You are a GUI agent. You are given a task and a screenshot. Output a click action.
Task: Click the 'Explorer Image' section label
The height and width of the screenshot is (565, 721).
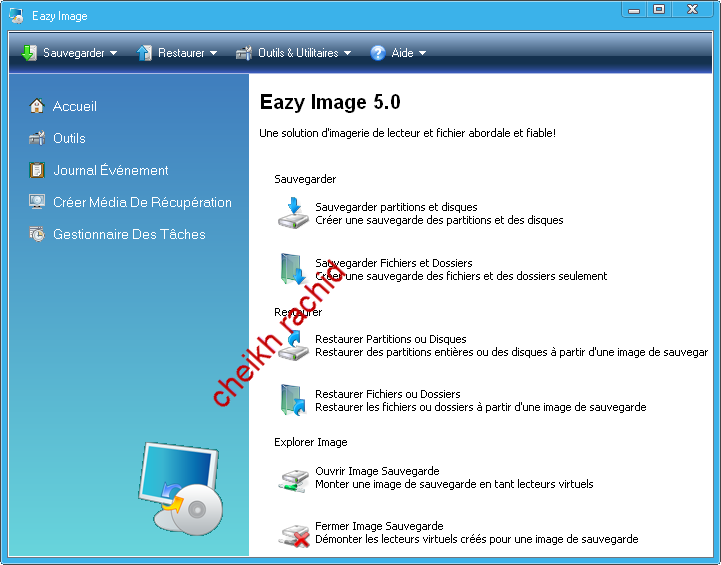click(310, 442)
